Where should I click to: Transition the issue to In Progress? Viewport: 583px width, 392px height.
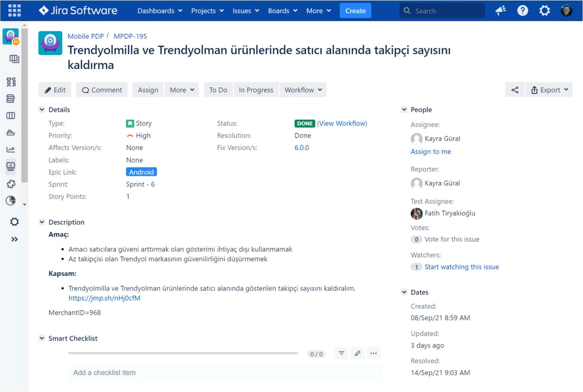[x=256, y=90]
